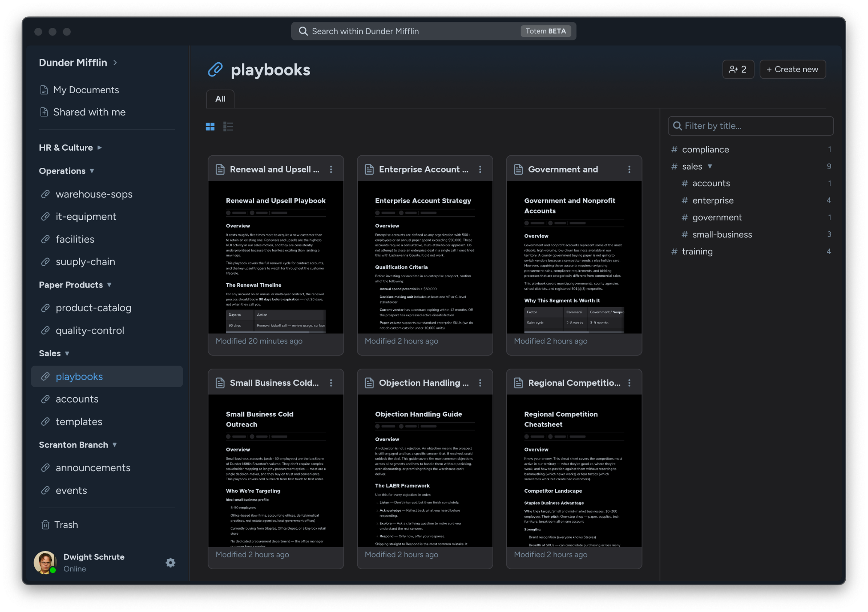Open Shared with me

pyautogui.click(x=89, y=112)
